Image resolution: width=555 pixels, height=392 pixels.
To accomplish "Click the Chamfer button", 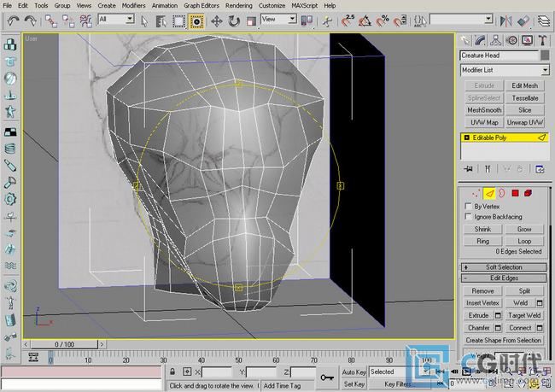I will click(478, 328).
